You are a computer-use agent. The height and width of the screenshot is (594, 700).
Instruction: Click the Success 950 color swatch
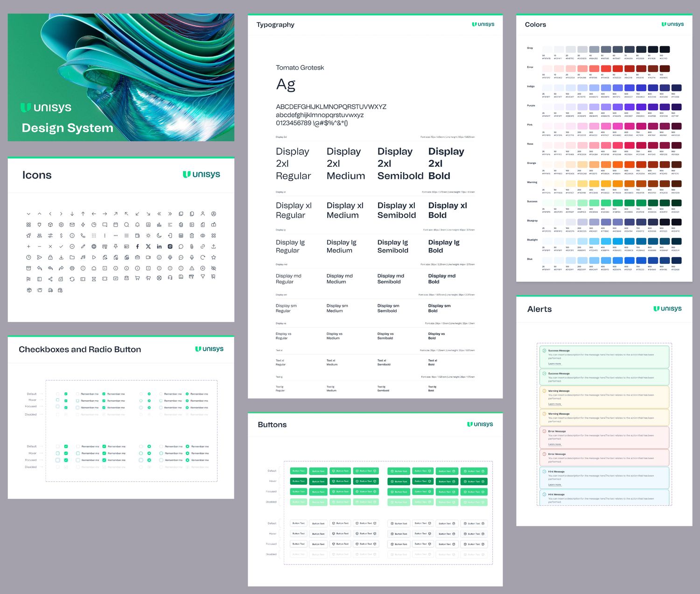pyautogui.click(x=676, y=203)
